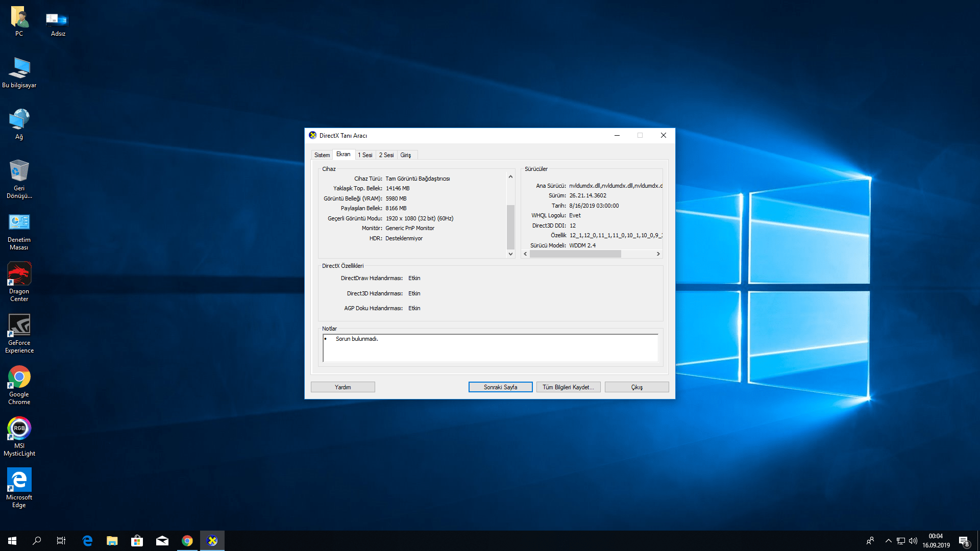Open Microsoft Store from taskbar

pyautogui.click(x=137, y=541)
